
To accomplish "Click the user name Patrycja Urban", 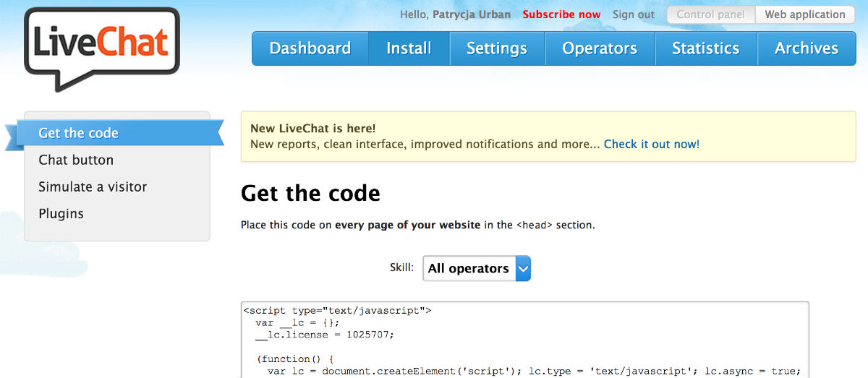I will pos(472,14).
